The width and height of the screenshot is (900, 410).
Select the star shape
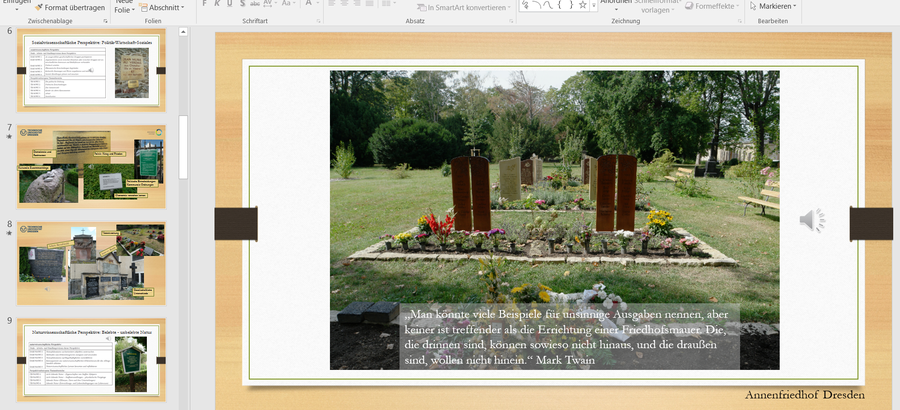(583, 5)
